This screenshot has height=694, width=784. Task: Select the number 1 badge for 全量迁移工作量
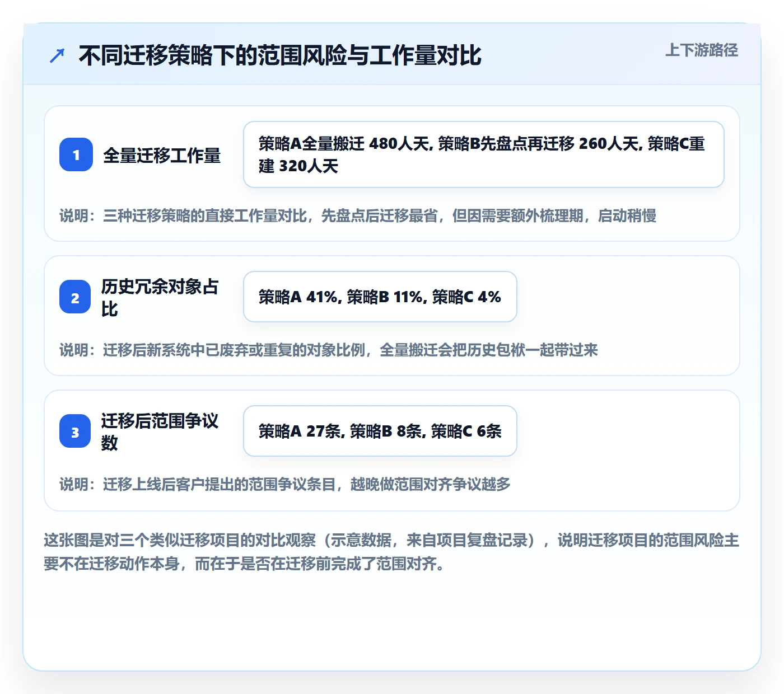point(76,154)
